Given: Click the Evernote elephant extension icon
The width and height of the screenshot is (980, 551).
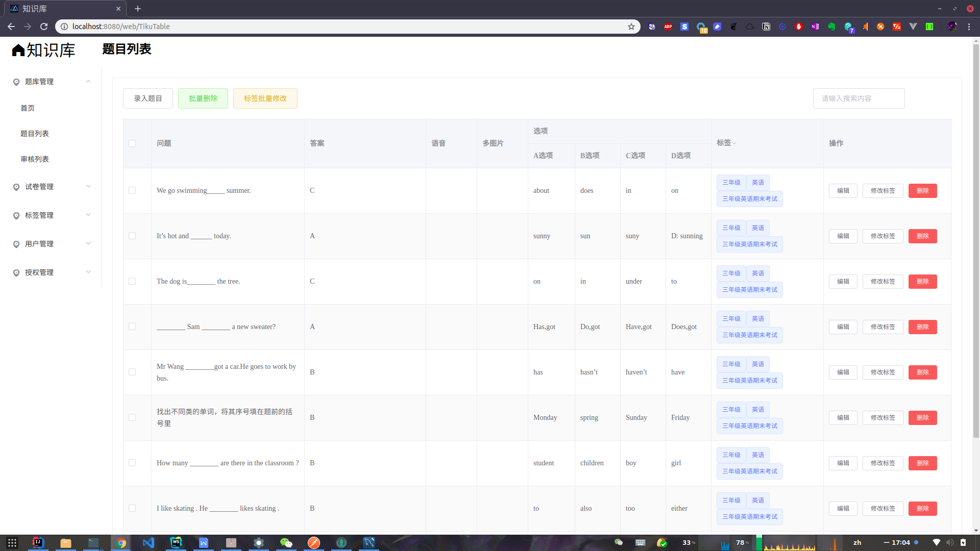Looking at the screenshot, I should (831, 27).
